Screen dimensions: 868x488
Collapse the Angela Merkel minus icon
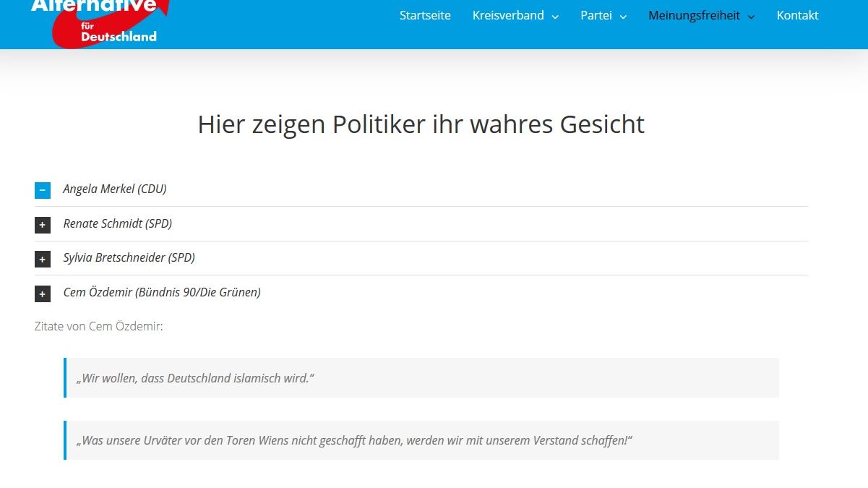pos(43,190)
